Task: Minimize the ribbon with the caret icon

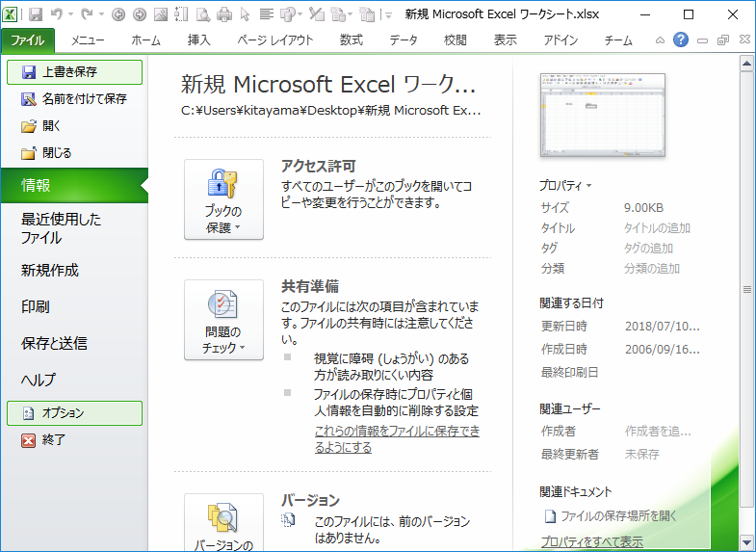Action: click(660, 40)
